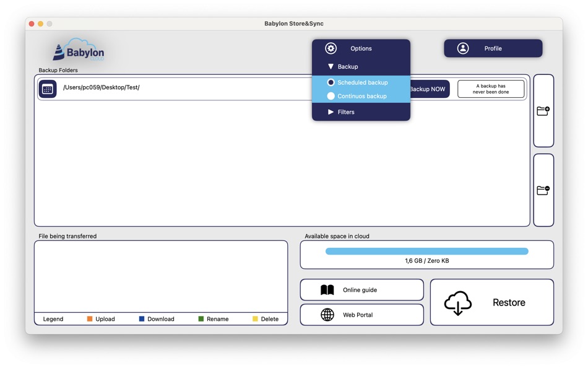Select the Scheduled backup radio button
Image resolution: width=588 pixels, height=368 pixels.
[x=331, y=82]
